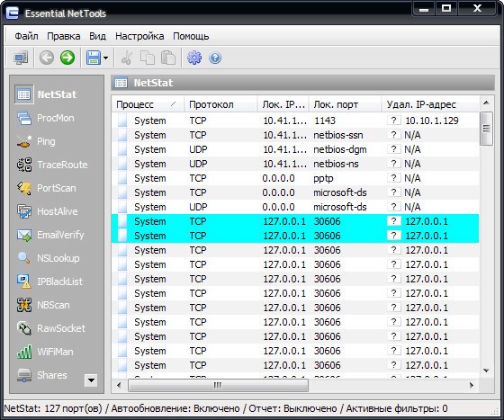Screen dimensions: 504x420
Task: Expand the save button dropdown arrow
Action: 105,58
